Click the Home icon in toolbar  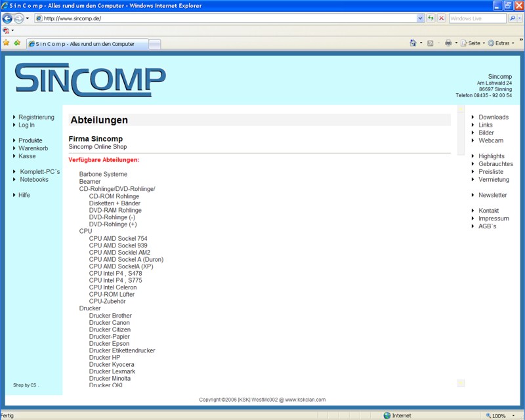413,43
